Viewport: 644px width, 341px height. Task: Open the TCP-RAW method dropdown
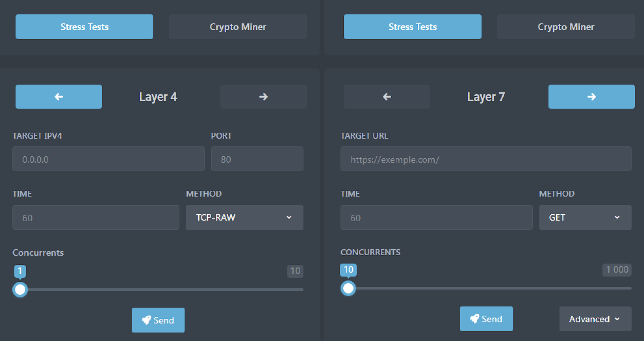tap(245, 217)
